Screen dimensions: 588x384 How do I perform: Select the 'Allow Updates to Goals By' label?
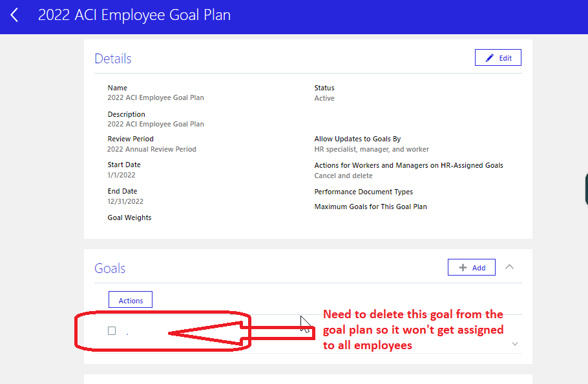357,139
